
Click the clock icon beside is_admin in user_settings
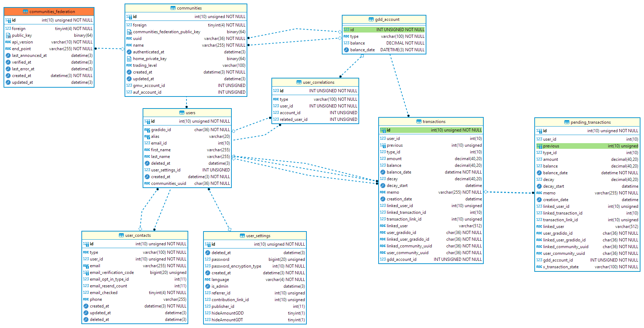[x=208, y=286]
